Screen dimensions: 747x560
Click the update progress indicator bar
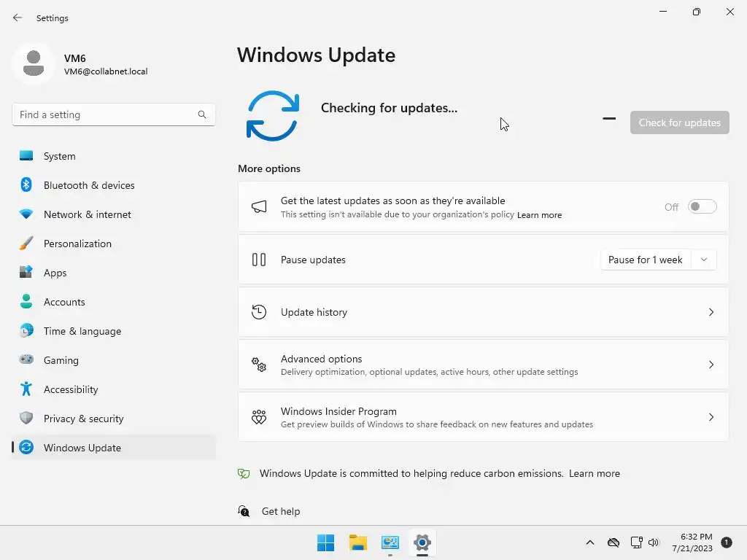[x=609, y=118]
